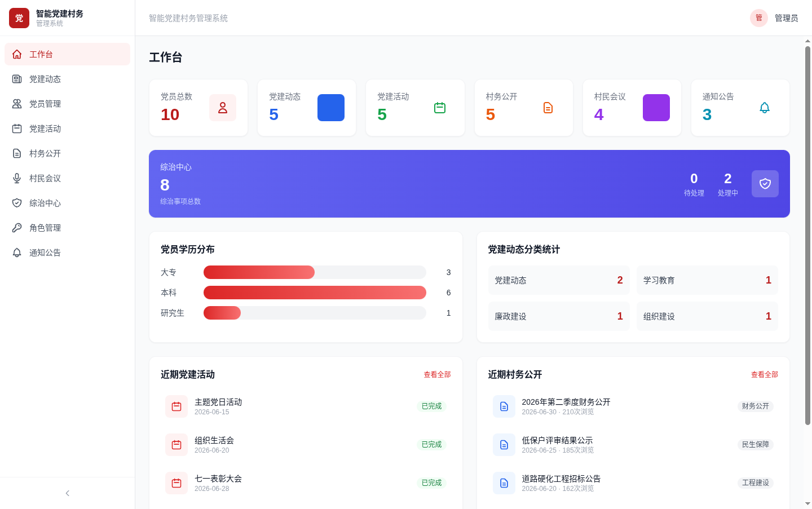
Task: Go to 党员管理 in sidebar
Action: tap(68, 104)
